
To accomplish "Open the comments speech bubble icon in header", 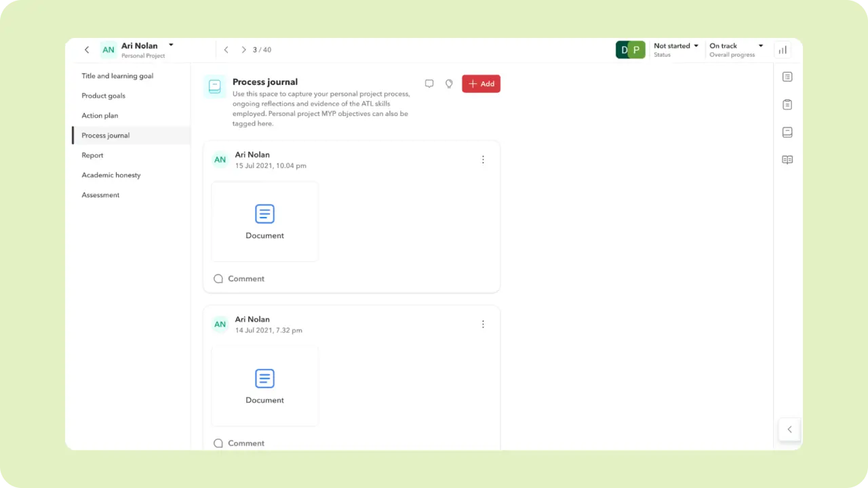I will pos(429,84).
